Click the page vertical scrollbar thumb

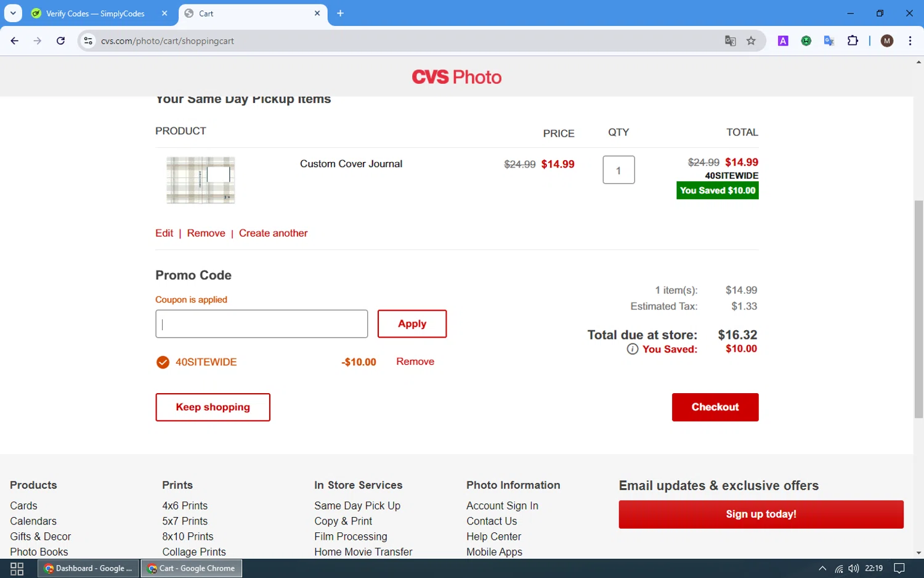[x=918, y=308]
